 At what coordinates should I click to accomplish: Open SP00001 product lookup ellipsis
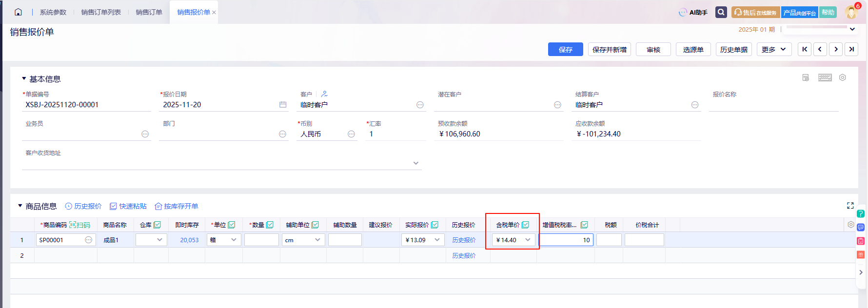(x=88, y=240)
